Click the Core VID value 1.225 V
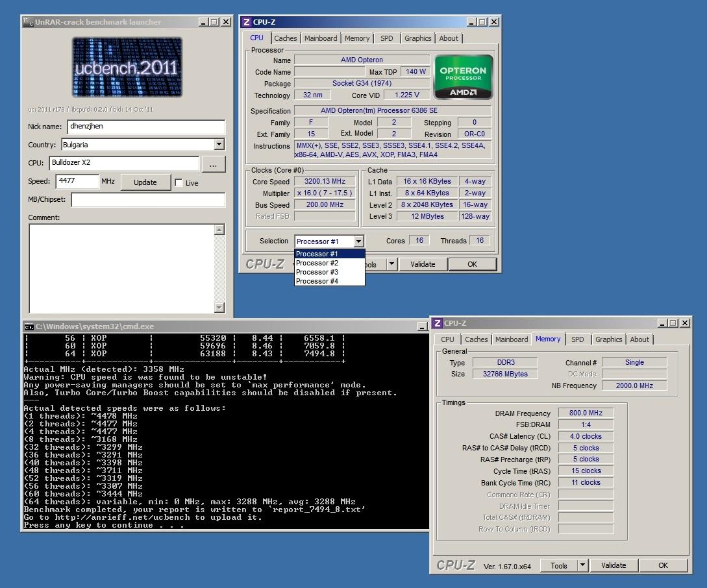Image resolution: width=707 pixels, height=588 pixels. tap(406, 95)
